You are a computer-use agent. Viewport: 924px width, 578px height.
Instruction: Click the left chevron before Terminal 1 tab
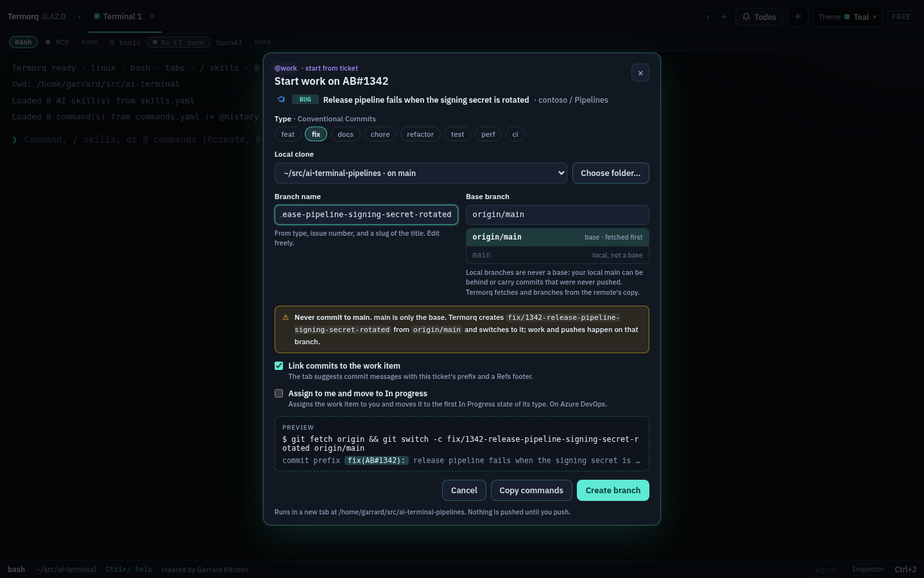(80, 17)
